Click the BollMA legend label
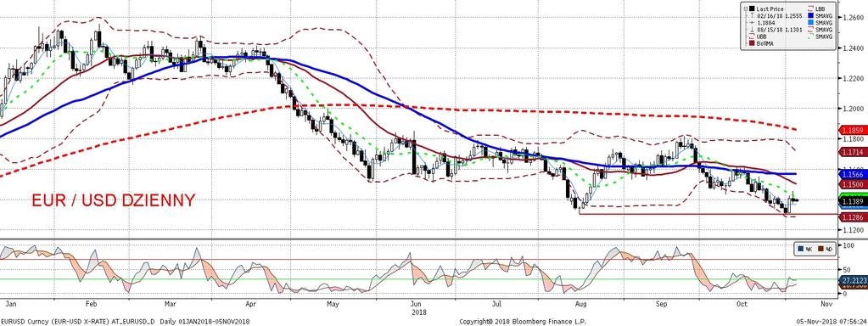The height and width of the screenshot is (326, 868). click(765, 44)
